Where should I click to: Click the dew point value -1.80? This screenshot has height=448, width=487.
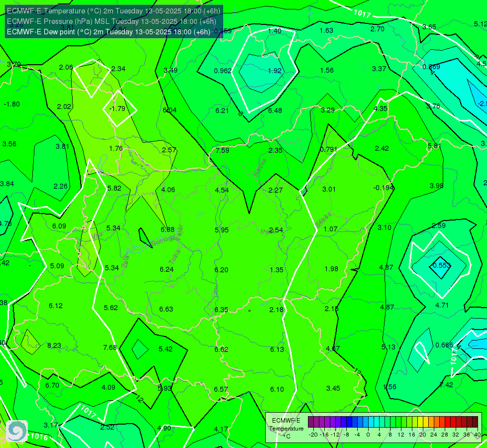(x=12, y=104)
